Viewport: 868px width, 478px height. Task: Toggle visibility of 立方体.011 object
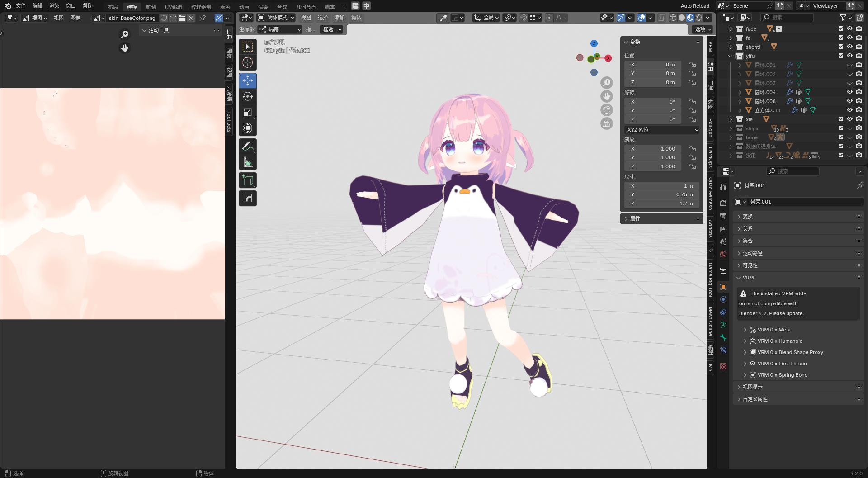[x=849, y=110]
